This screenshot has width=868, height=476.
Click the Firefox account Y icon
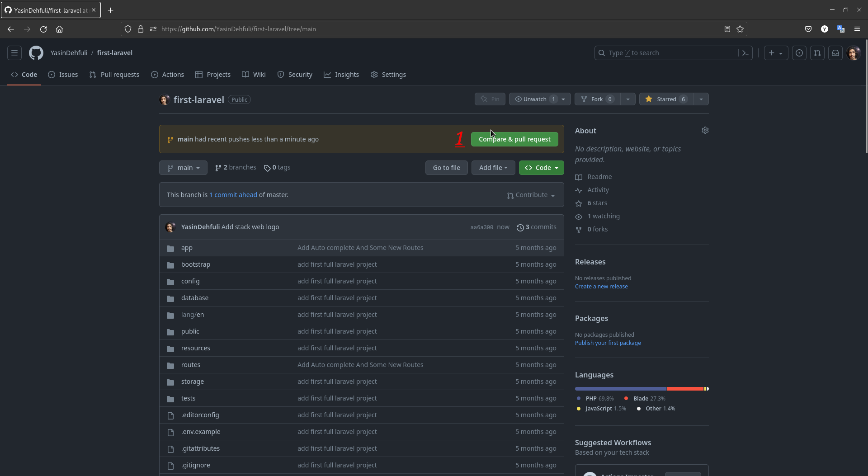pyautogui.click(x=825, y=29)
